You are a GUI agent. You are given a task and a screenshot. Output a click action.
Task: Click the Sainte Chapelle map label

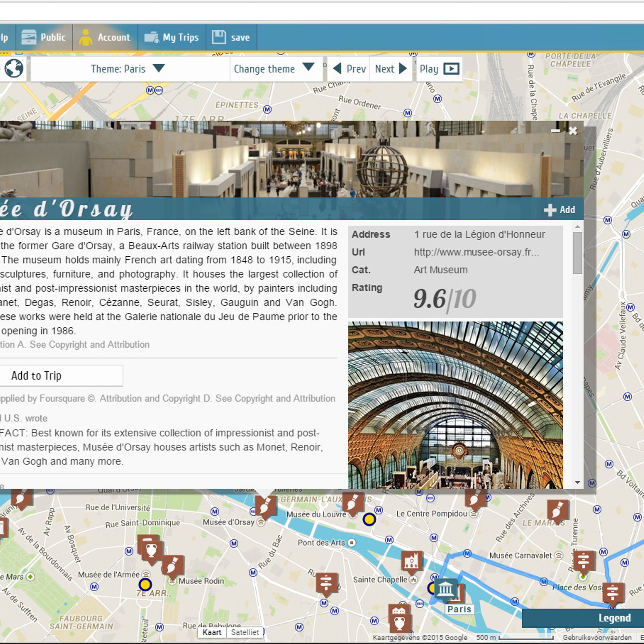pyautogui.click(x=380, y=580)
